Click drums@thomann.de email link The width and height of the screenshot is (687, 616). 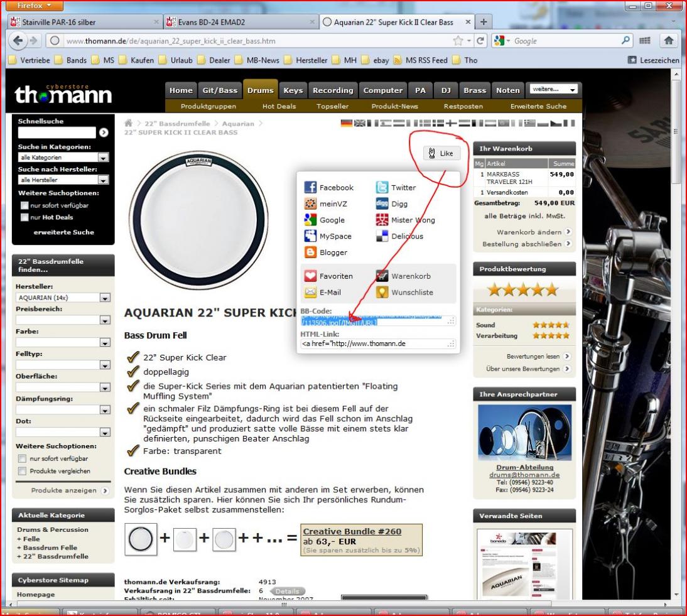point(524,475)
